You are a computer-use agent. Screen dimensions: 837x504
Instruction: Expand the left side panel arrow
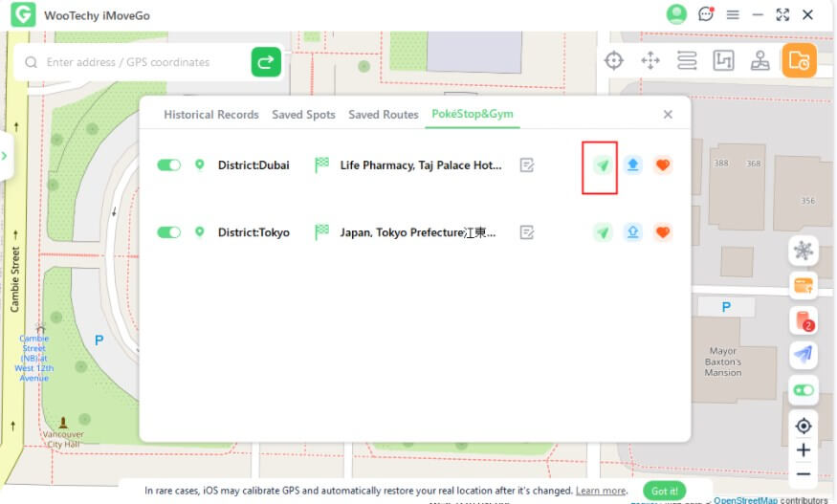(5, 155)
